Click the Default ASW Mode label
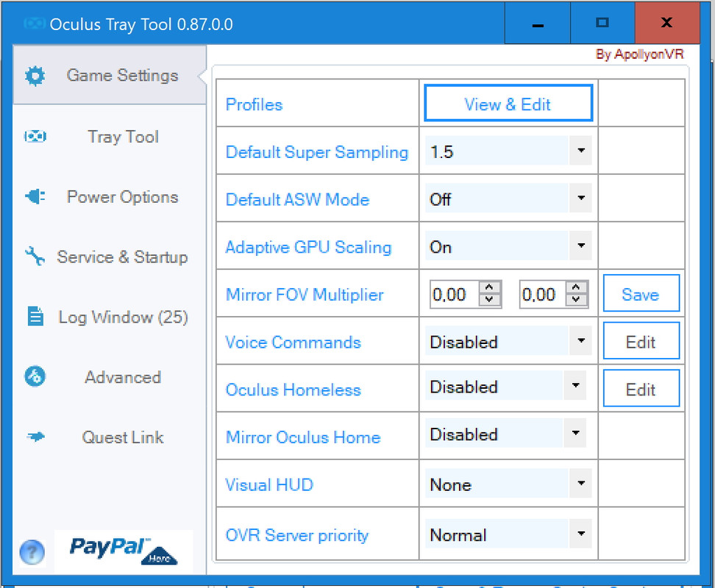 coord(297,199)
